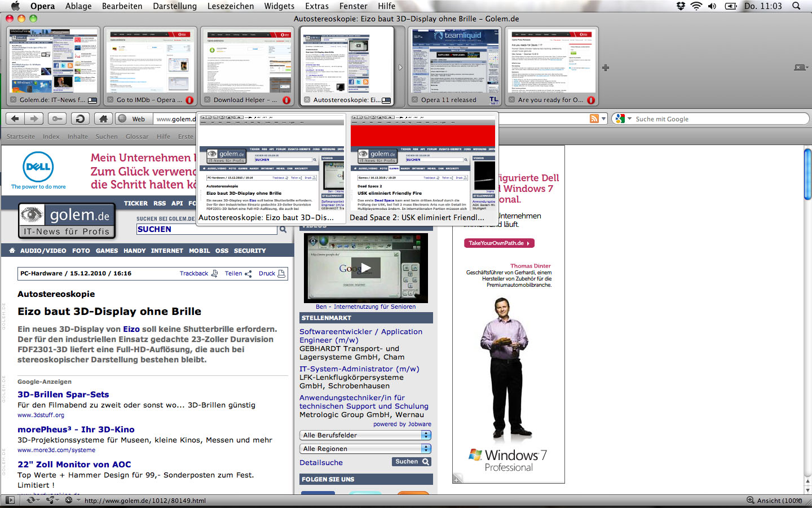
Task: Play the Ben Internetnutzung video
Action: tap(366, 268)
